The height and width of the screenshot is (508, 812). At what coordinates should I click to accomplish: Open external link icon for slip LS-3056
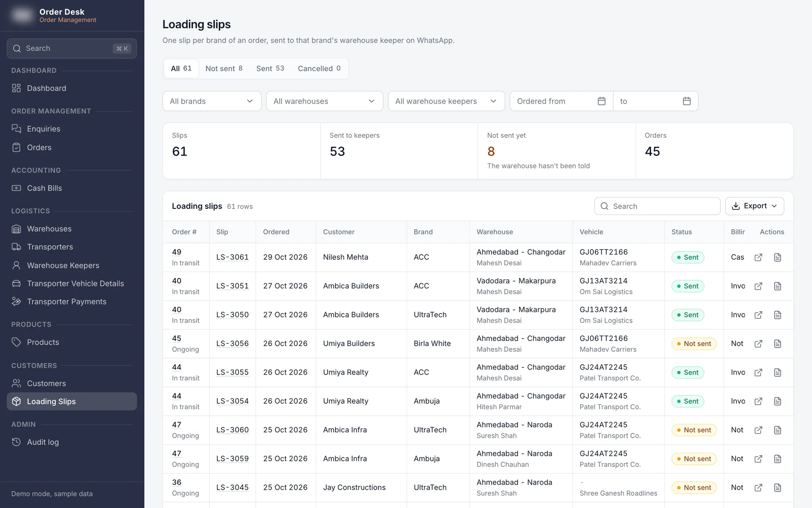[758, 344]
